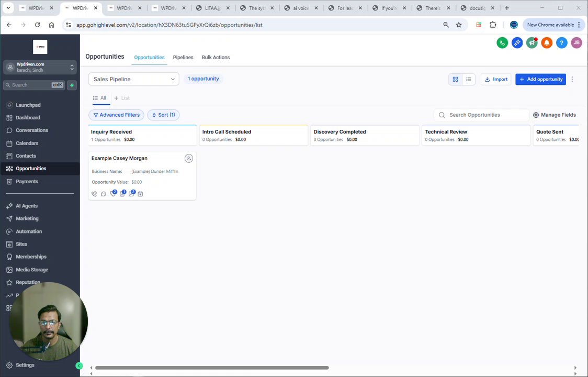The width and height of the screenshot is (588, 377).
Task: Open Advanced Filters
Action: tap(116, 115)
